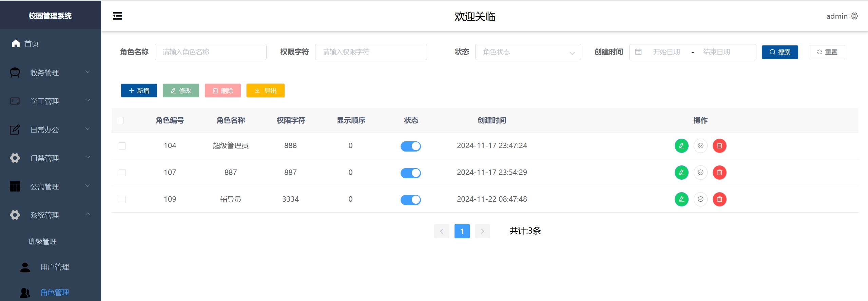Click the 开始日期 date field
This screenshot has width=868, height=301.
(667, 52)
